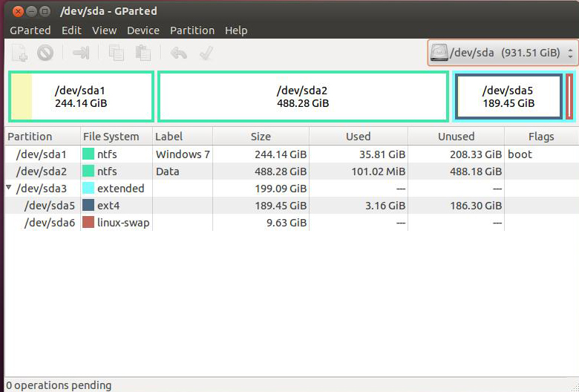Click the Apply all operations checkmark icon
579x392 pixels.
tap(206, 53)
